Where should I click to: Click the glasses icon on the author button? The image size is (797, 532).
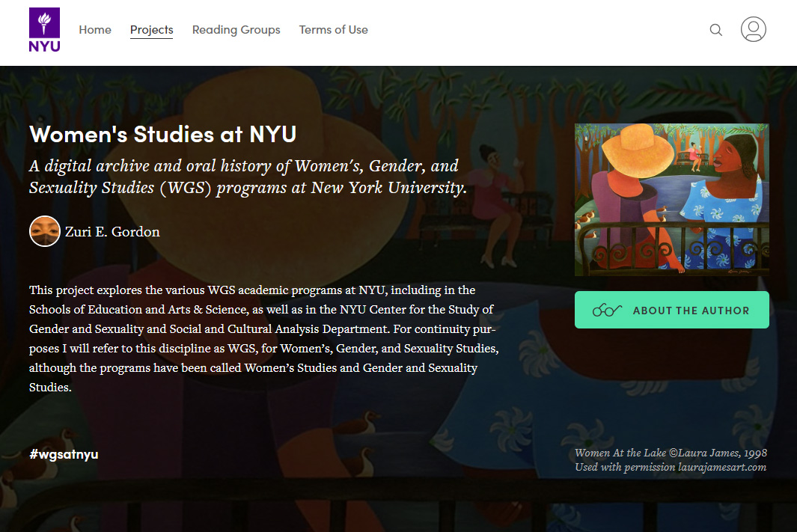pyautogui.click(x=607, y=311)
